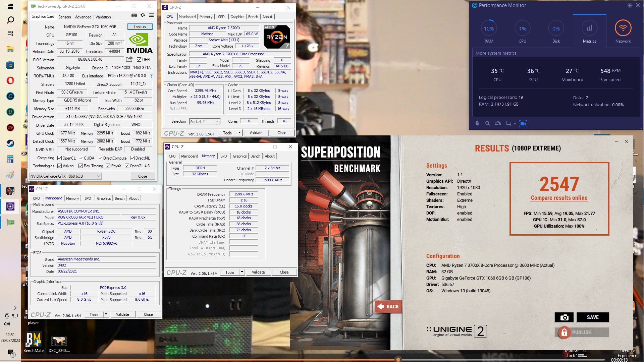644x362 pixels.
Task: Toggle the OpenCL checkbox
Action: tap(59, 158)
